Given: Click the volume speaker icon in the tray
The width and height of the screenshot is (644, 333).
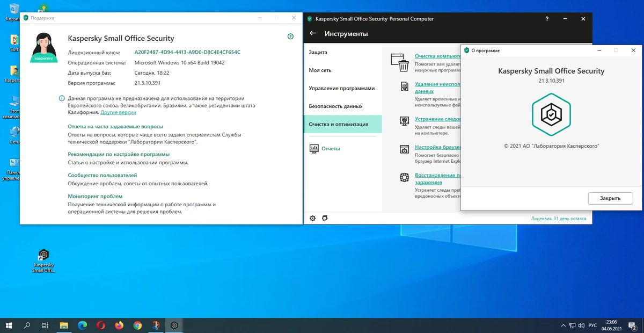Looking at the screenshot, I should (581, 325).
